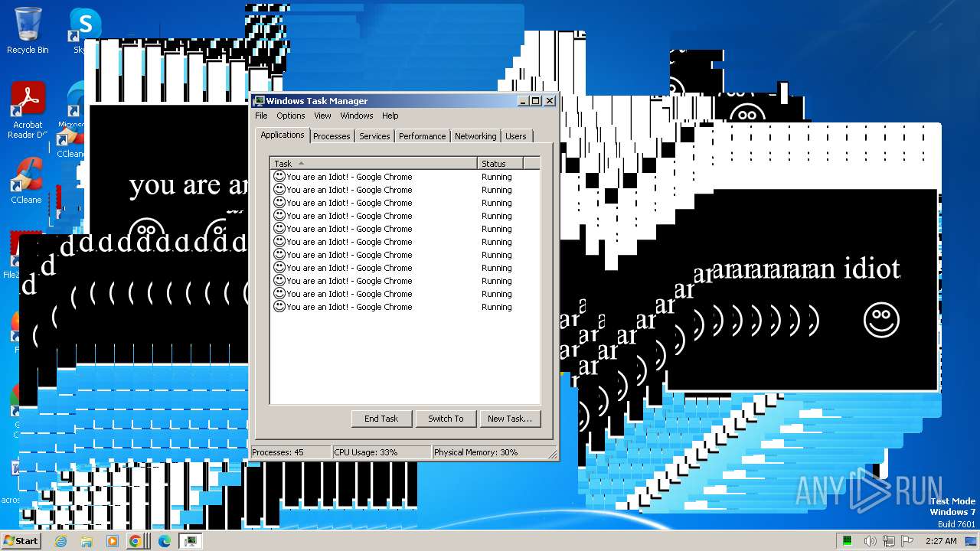Click the Switch To button
The width and height of the screenshot is (980, 551).
[446, 419]
